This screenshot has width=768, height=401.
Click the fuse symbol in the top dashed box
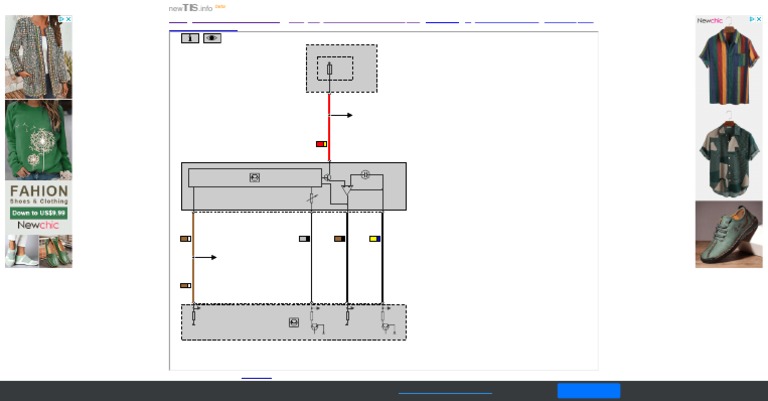coord(330,69)
